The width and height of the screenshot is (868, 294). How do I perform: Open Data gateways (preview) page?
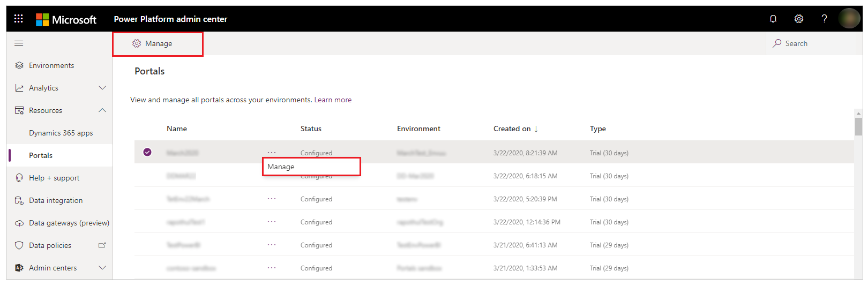pyautogui.click(x=69, y=223)
